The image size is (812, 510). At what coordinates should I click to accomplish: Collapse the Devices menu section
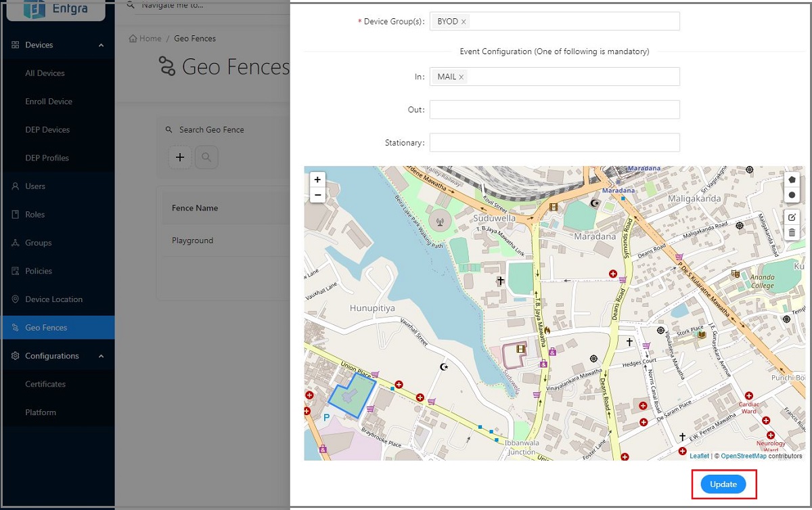(101, 45)
